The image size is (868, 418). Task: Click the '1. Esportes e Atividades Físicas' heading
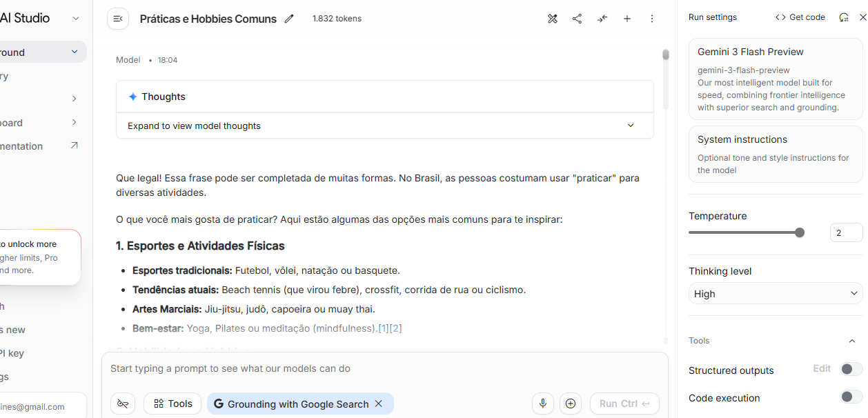pyautogui.click(x=200, y=246)
